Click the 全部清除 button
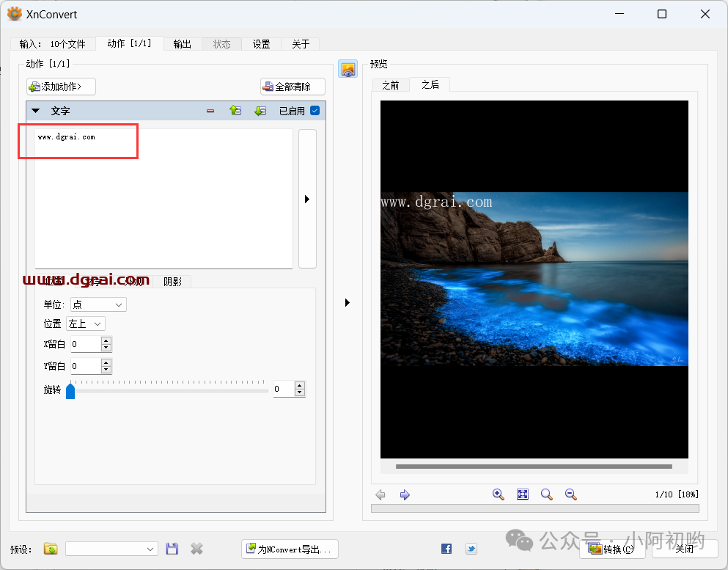Image resolution: width=728 pixels, height=570 pixels. click(x=293, y=87)
